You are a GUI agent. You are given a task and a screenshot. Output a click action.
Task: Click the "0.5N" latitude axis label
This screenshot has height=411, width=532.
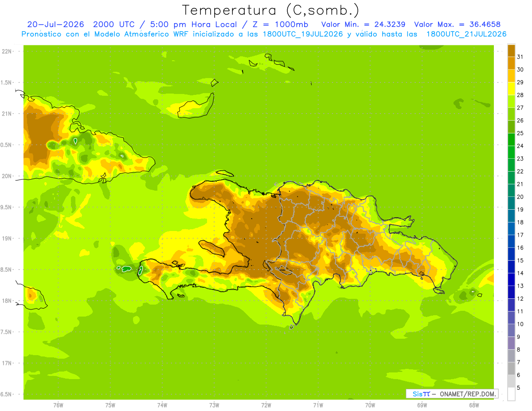click(6, 145)
